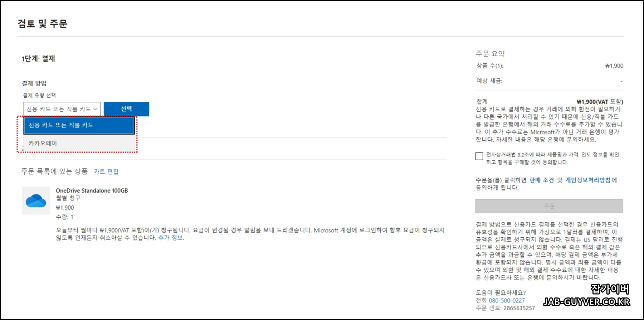Open the payment type dropdown
Viewport: 644px width, 320px height.
coord(62,109)
